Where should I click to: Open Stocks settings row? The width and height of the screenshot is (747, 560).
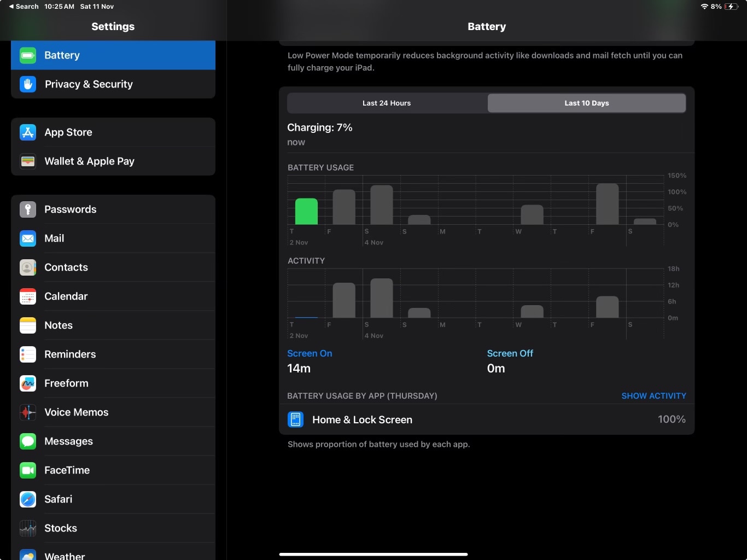click(x=113, y=528)
